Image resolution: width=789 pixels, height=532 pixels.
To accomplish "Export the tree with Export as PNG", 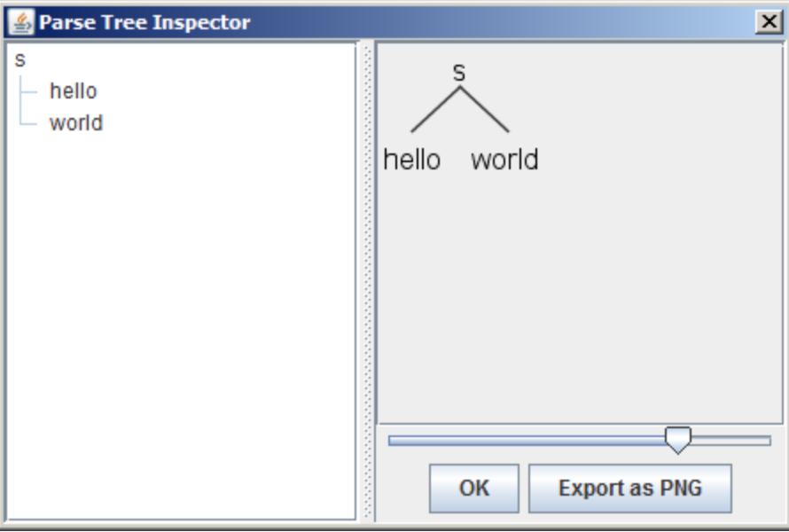I will point(630,489).
